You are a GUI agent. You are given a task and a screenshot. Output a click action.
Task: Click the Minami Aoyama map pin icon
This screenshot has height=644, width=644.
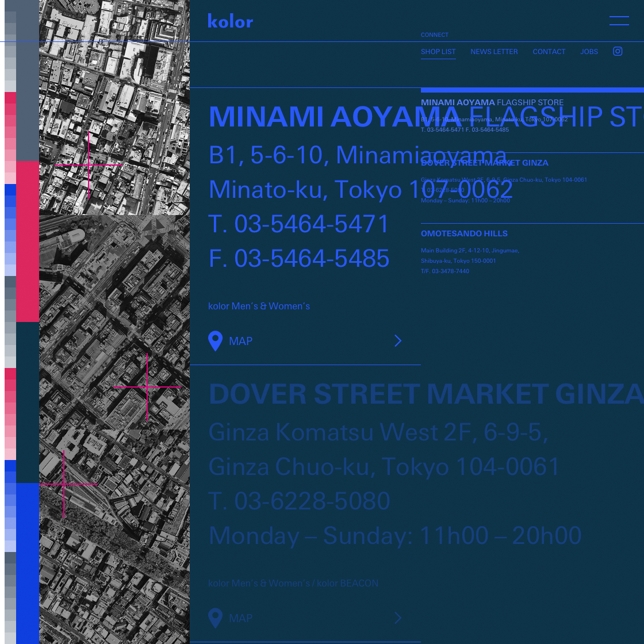(x=215, y=341)
